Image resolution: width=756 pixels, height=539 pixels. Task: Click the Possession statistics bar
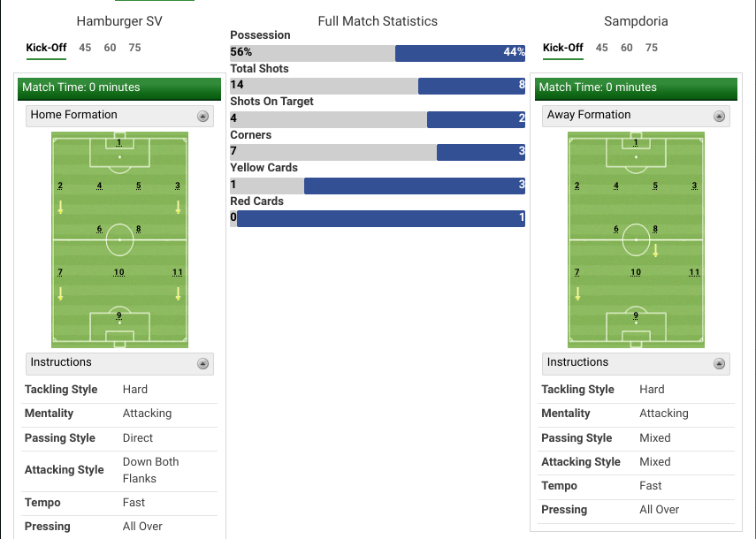click(378, 53)
